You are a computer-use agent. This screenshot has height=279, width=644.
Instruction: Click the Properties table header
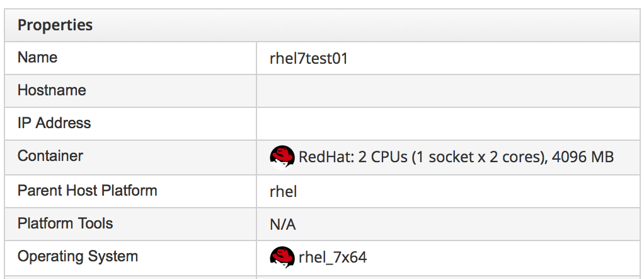click(x=55, y=25)
